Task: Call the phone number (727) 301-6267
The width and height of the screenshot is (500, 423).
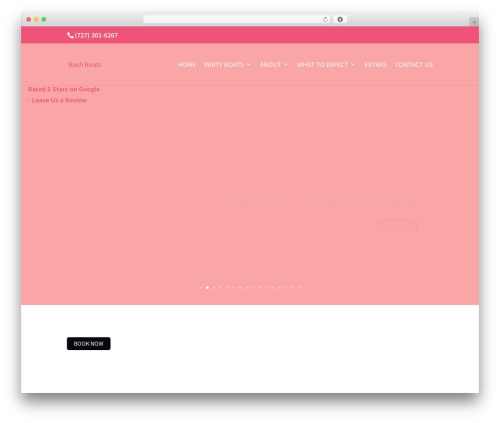Action: [96, 35]
